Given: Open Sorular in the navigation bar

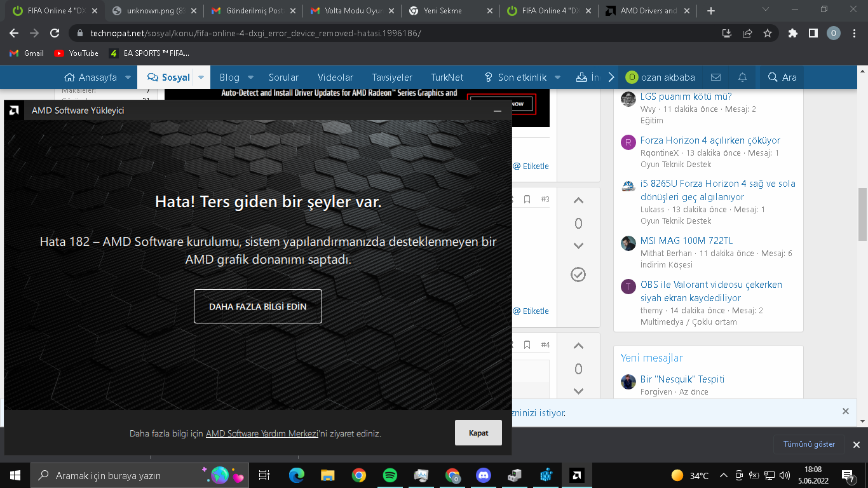Looking at the screenshot, I should pyautogui.click(x=283, y=78).
